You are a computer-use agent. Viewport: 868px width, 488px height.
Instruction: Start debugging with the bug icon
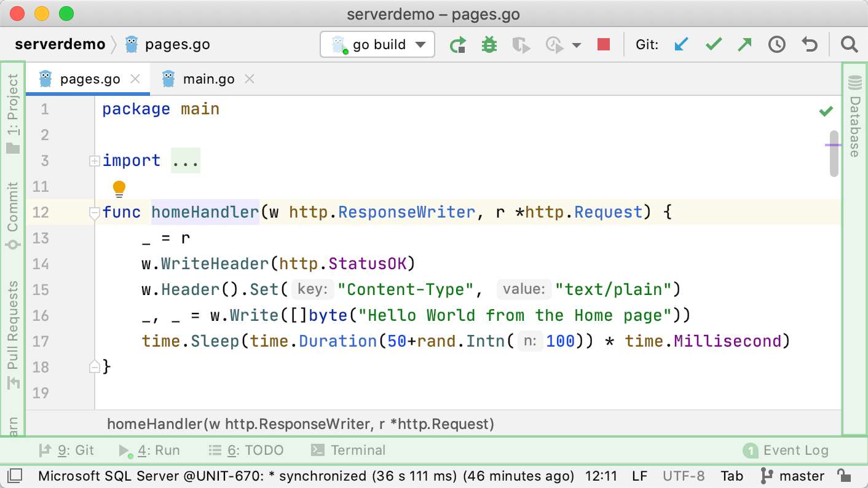coord(489,45)
